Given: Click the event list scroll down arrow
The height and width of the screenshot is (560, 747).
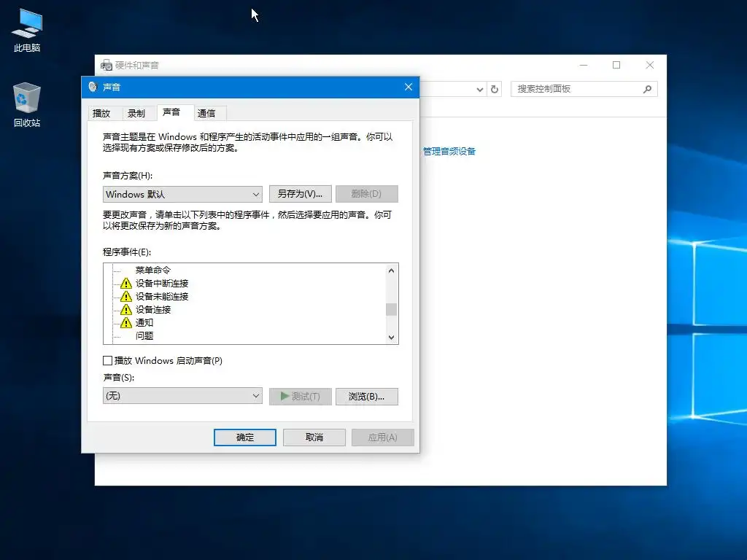Looking at the screenshot, I should pyautogui.click(x=391, y=337).
